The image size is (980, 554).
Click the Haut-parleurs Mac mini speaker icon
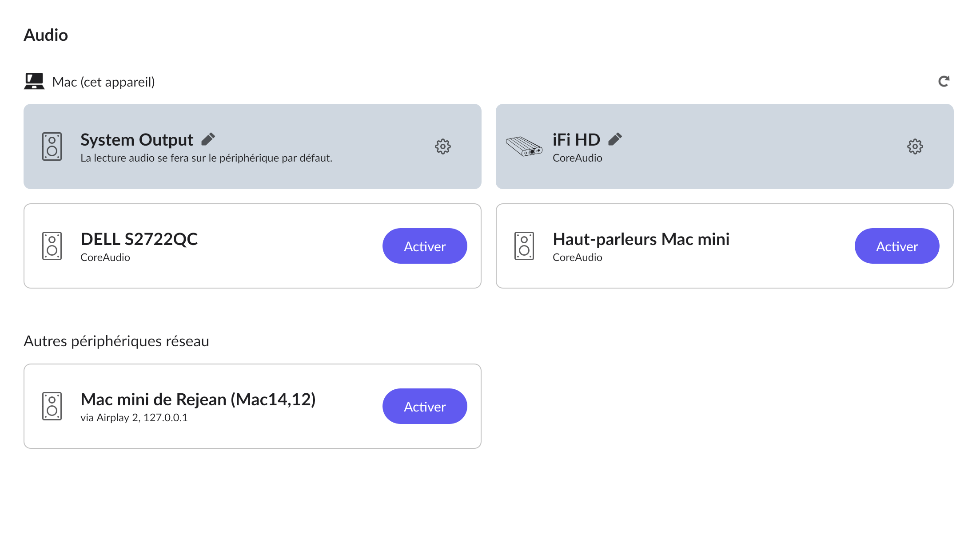pyautogui.click(x=524, y=246)
